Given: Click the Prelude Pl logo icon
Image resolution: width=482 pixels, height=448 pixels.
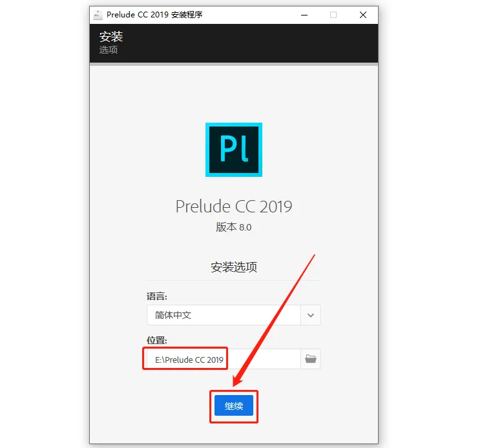Looking at the screenshot, I should point(234,150).
